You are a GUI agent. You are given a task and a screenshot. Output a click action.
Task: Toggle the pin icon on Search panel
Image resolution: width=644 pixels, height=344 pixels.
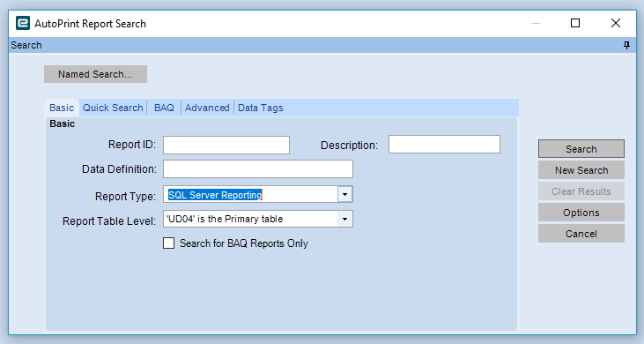click(x=626, y=45)
